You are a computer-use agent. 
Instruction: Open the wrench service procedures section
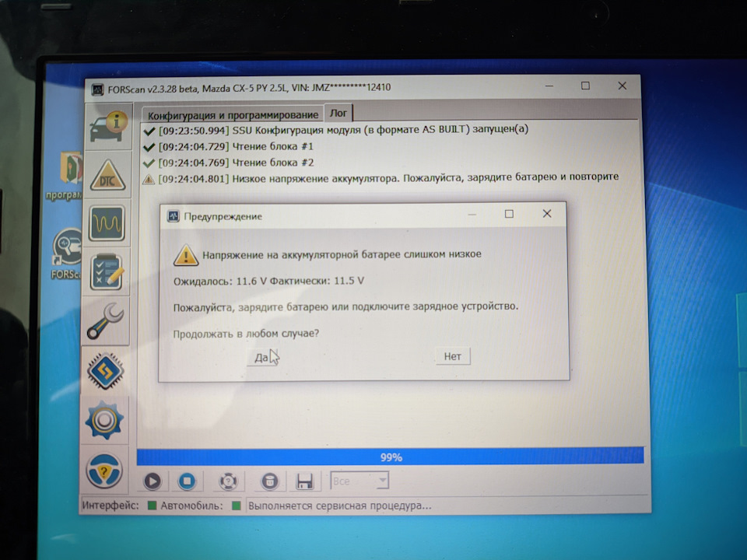[x=106, y=321]
